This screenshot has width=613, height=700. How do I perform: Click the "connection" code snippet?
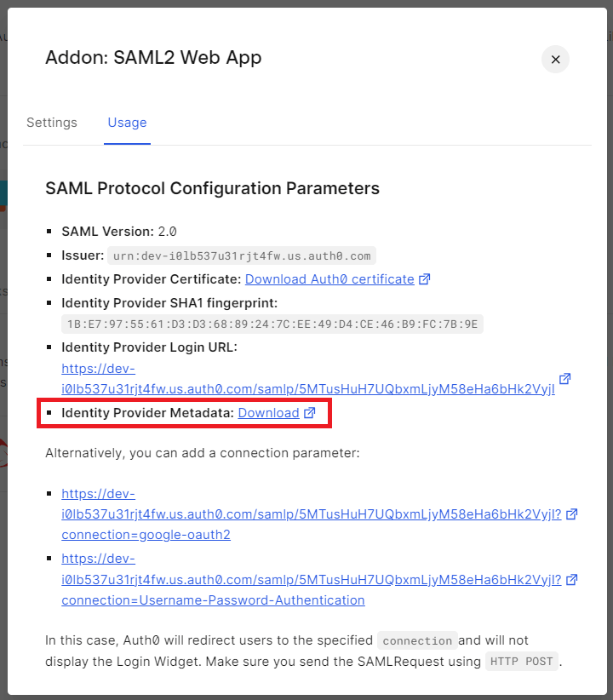417,641
